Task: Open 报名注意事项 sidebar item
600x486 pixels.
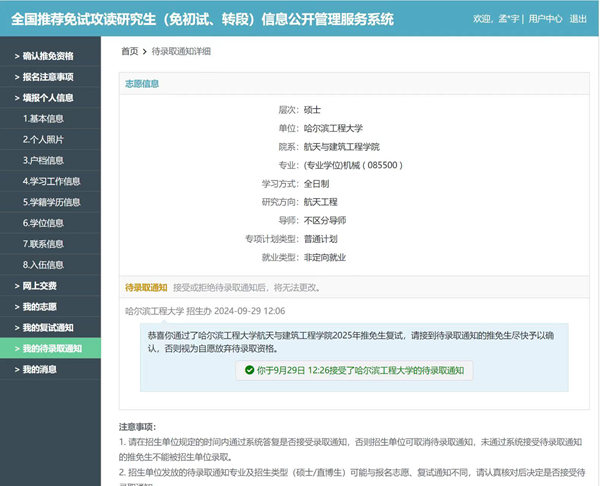Action: pyautogui.click(x=50, y=77)
